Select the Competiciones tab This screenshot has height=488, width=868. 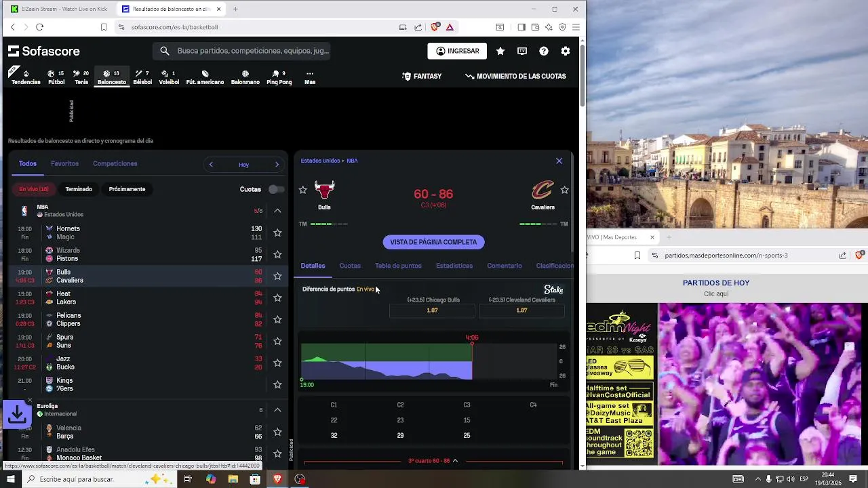pyautogui.click(x=115, y=163)
